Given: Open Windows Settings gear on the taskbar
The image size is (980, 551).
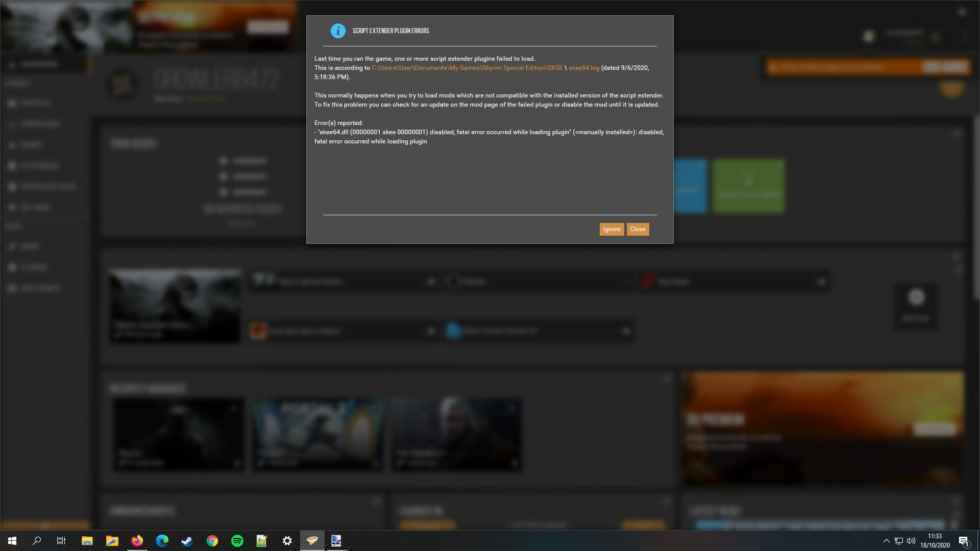Looking at the screenshot, I should click(287, 541).
